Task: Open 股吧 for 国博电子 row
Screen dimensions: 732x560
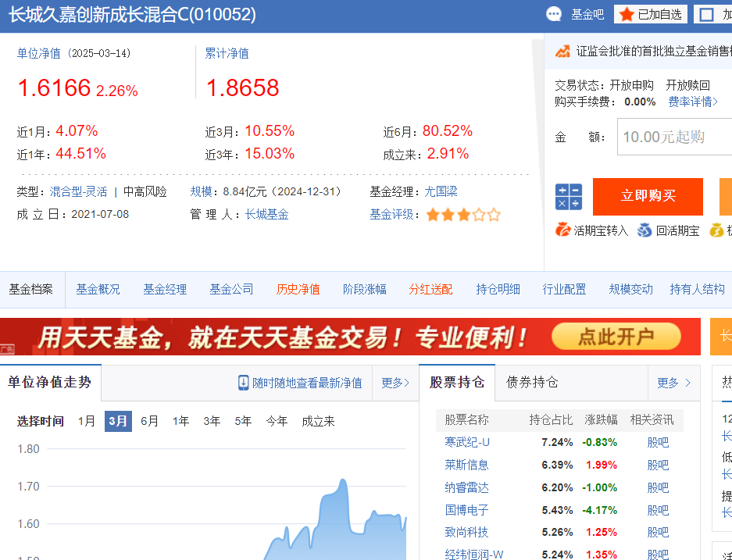Action: point(658,510)
